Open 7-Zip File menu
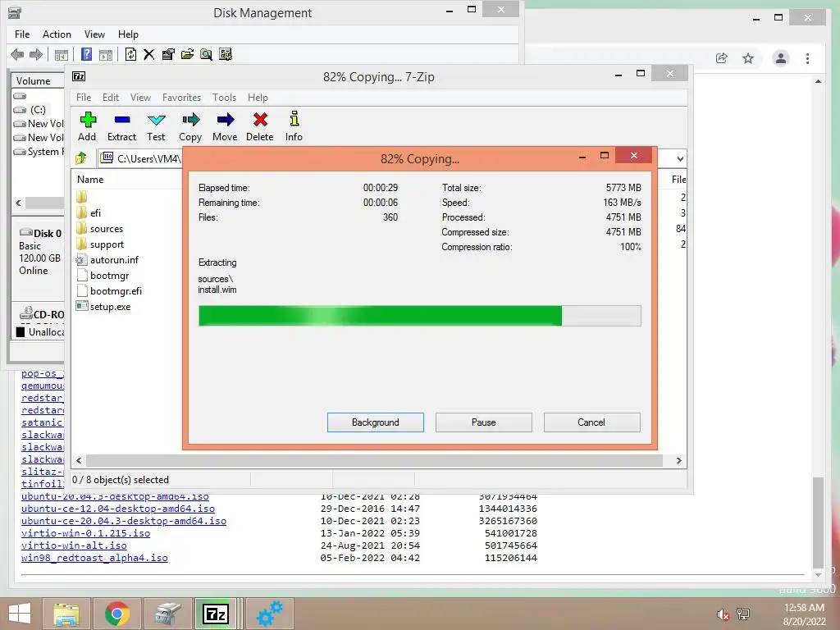 [x=84, y=98]
